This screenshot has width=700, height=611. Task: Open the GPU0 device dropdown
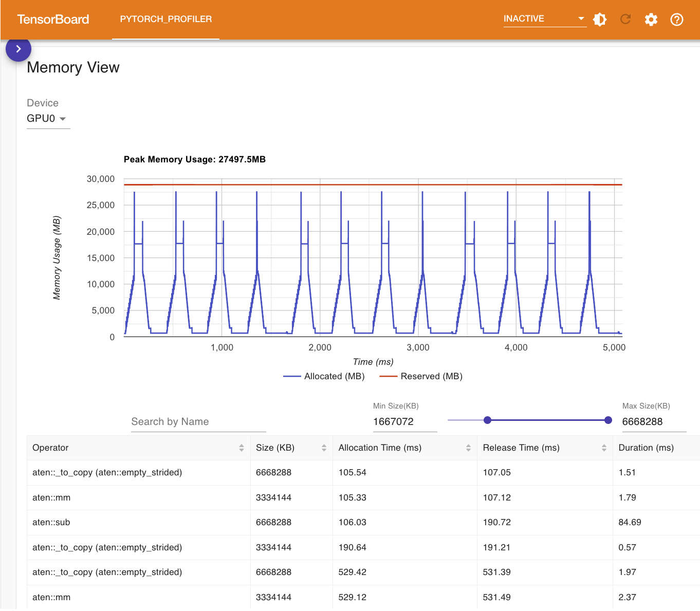48,119
